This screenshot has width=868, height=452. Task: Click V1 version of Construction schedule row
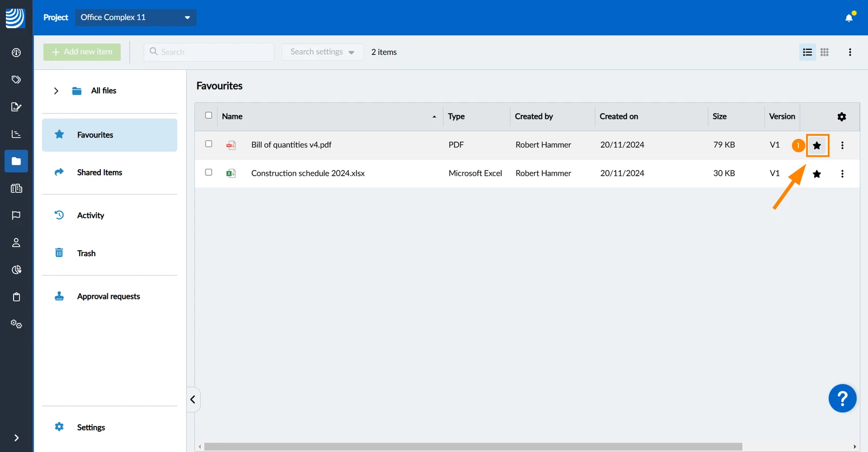click(775, 174)
